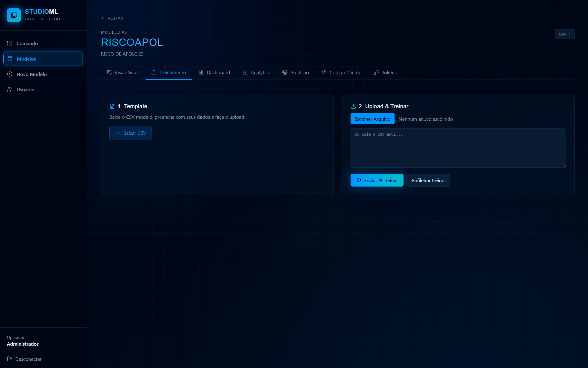588x368 pixels.
Task: Click the RISCOAPOL model title
Action: (x=132, y=42)
